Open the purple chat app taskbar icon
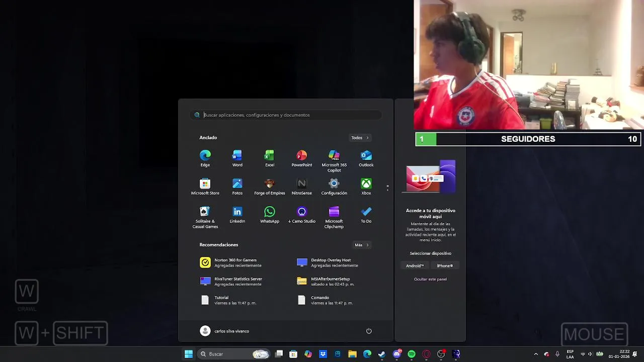Viewport: 644px width, 362px height. [397, 354]
